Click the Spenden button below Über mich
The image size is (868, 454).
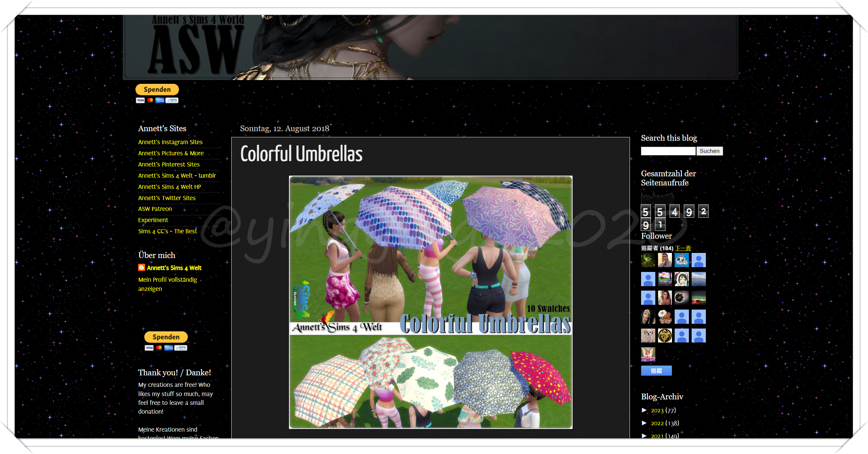(x=166, y=337)
